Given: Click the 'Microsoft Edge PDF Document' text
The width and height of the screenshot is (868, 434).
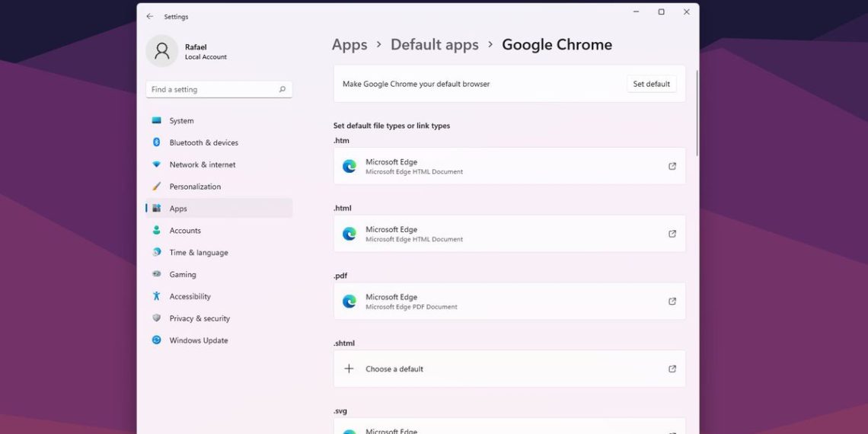Looking at the screenshot, I should 411,307.
